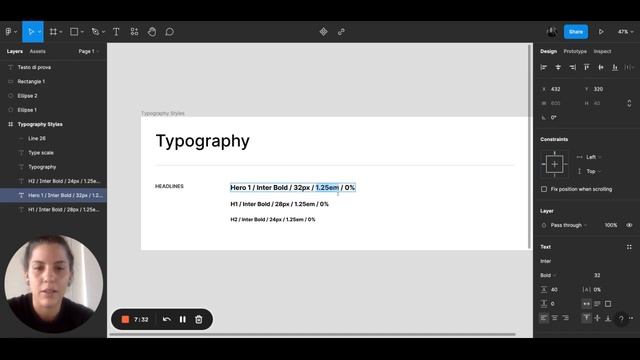
Task: Click the Share button
Action: pyautogui.click(x=576, y=31)
